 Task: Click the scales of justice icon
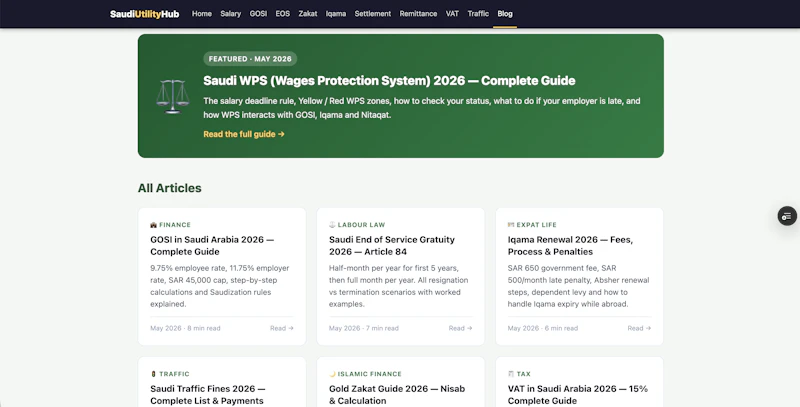[172, 96]
